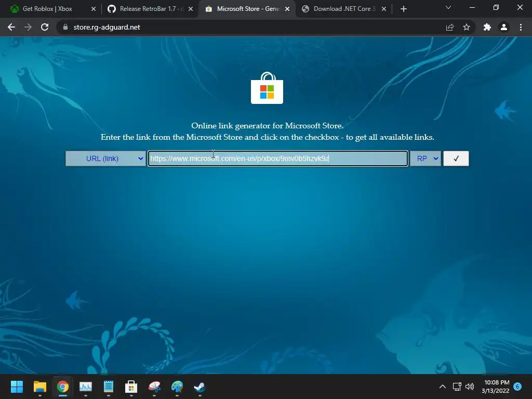Open File Explorer from taskbar
Screen dimensions: 532x399
coord(39,387)
